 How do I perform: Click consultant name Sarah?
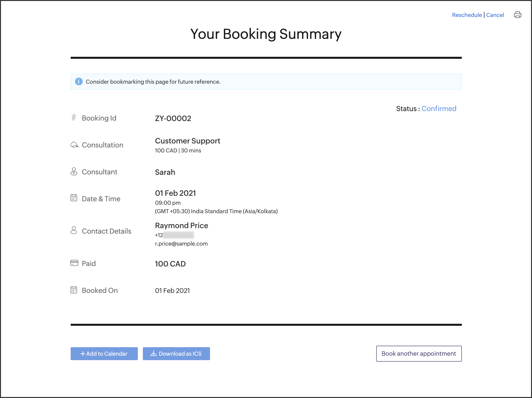165,172
